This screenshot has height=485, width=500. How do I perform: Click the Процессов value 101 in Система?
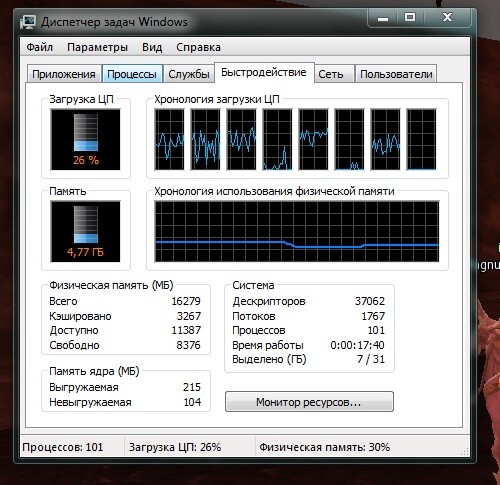(x=376, y=330)
